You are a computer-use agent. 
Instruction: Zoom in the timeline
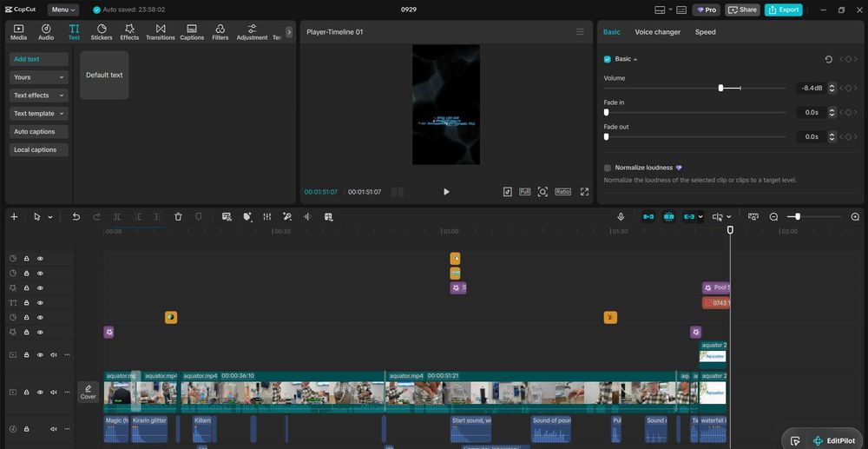coord(855,217)
